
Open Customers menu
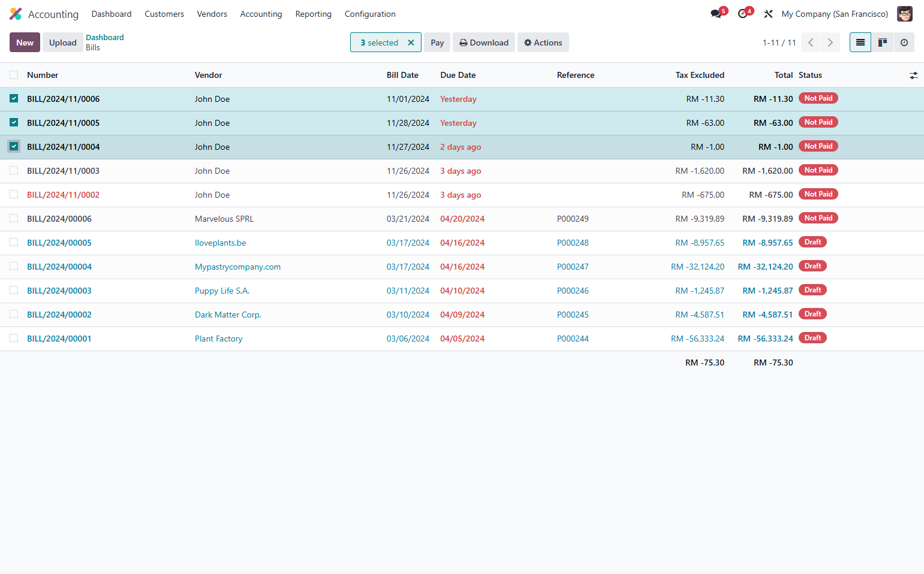click(164, 14)
